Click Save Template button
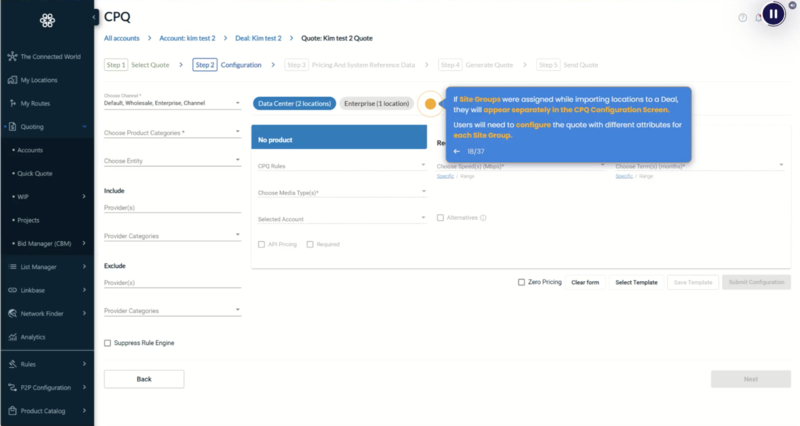 tap(693, 282)
